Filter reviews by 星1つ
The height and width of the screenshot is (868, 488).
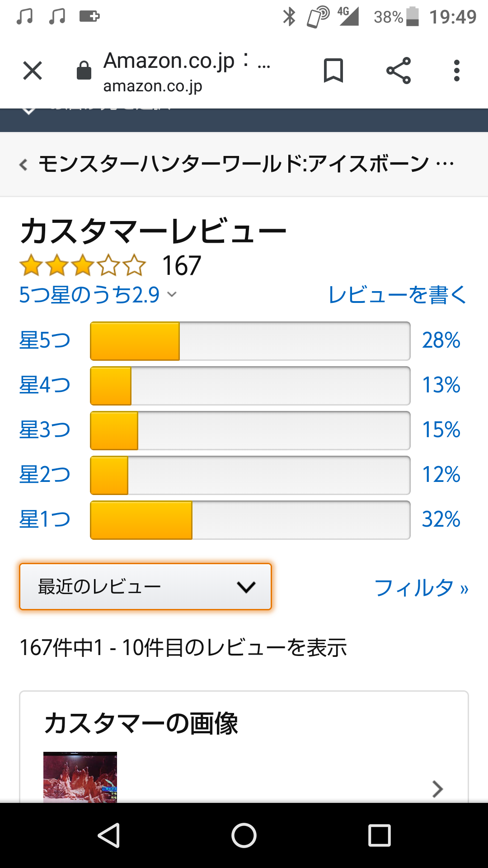[x=45, y=519]
